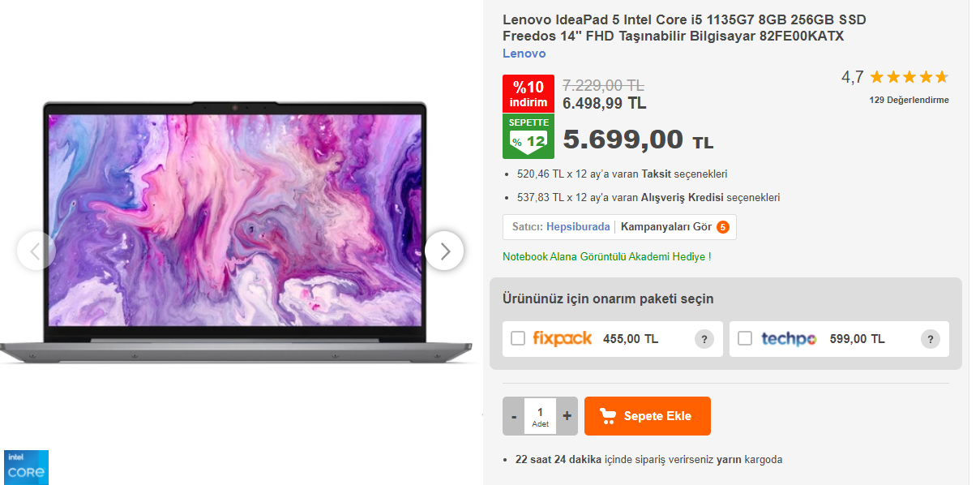The image size is (980, 485).
Task: Add product with Sepete Ekle button
Action: click(648, 416)
